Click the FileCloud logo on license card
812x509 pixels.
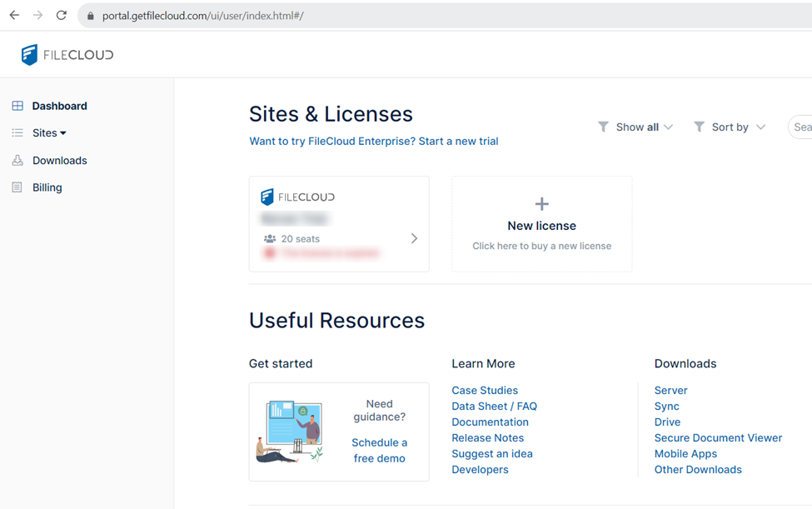point(298,197)
